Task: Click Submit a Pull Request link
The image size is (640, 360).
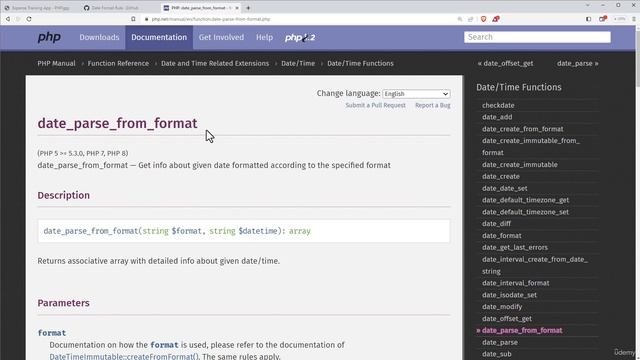Action: coord(376,105)
